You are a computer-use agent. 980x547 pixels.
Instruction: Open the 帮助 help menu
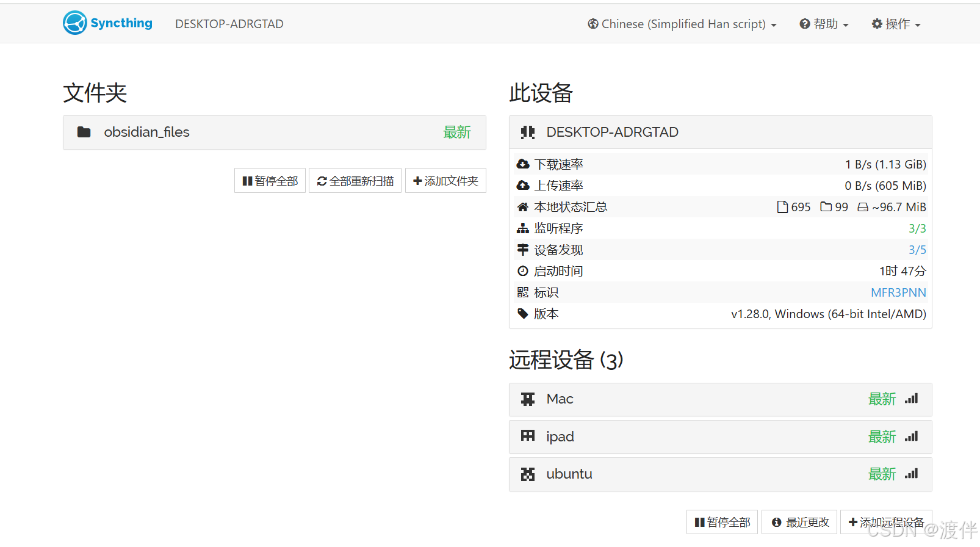[824, 24]
